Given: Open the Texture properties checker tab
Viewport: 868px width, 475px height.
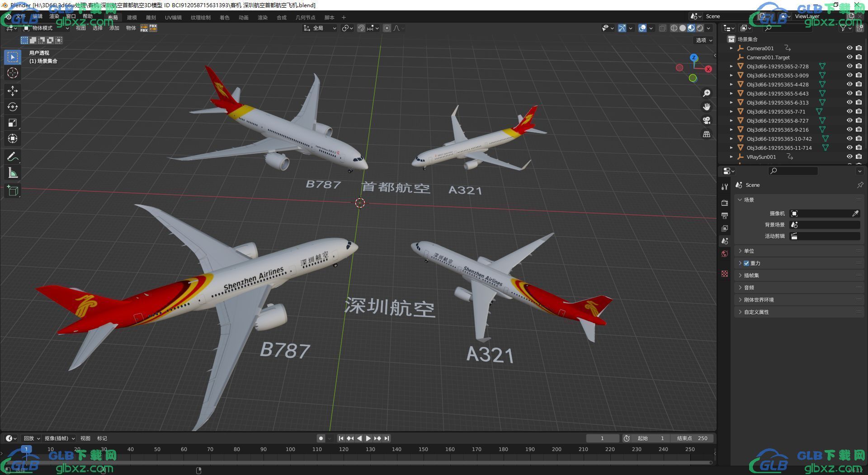Looking at the screenshot, I should pyautogui.click(x=725, y=274).
